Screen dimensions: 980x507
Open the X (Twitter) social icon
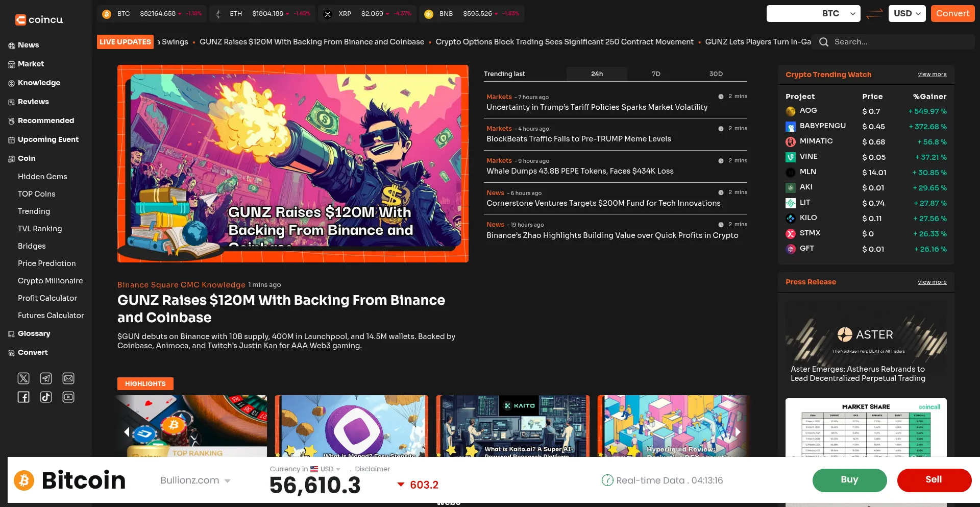click(23, 378)
